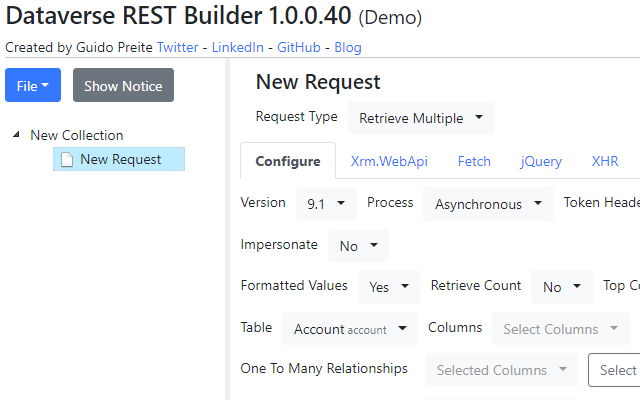Screen dimensions: 640x400
Task: Switch to the Fetch tab
Action: tap(474, 161)
